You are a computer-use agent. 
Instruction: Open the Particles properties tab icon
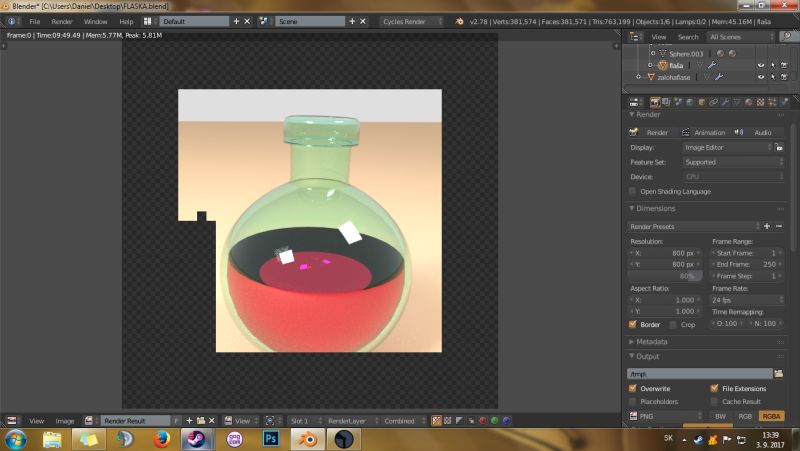tap(772, 102)
